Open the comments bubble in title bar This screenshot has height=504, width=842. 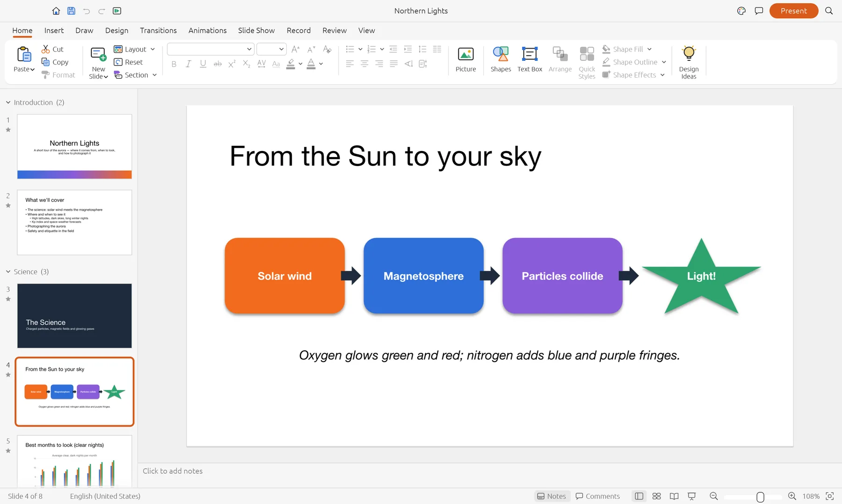(x=759, y=11)
